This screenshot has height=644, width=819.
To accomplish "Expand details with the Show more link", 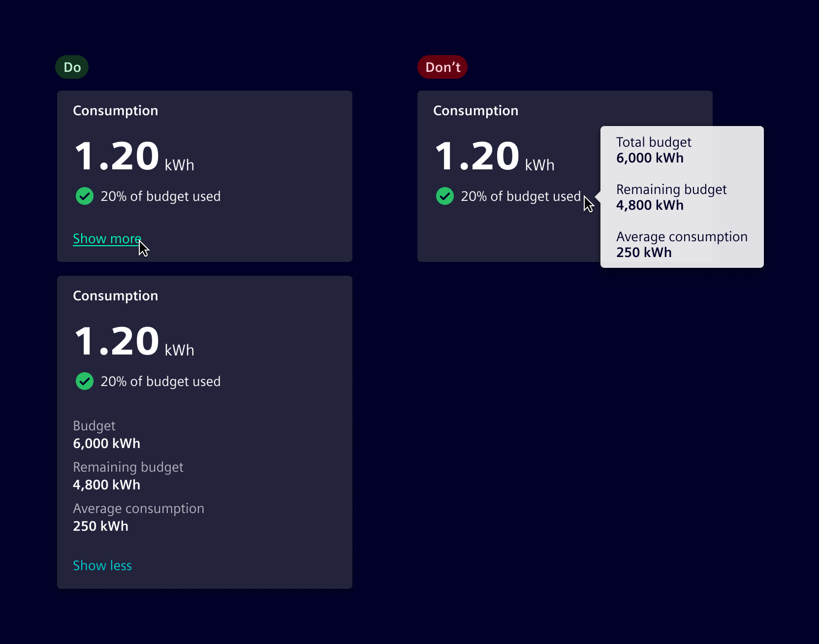I will (x=107, y=239).
